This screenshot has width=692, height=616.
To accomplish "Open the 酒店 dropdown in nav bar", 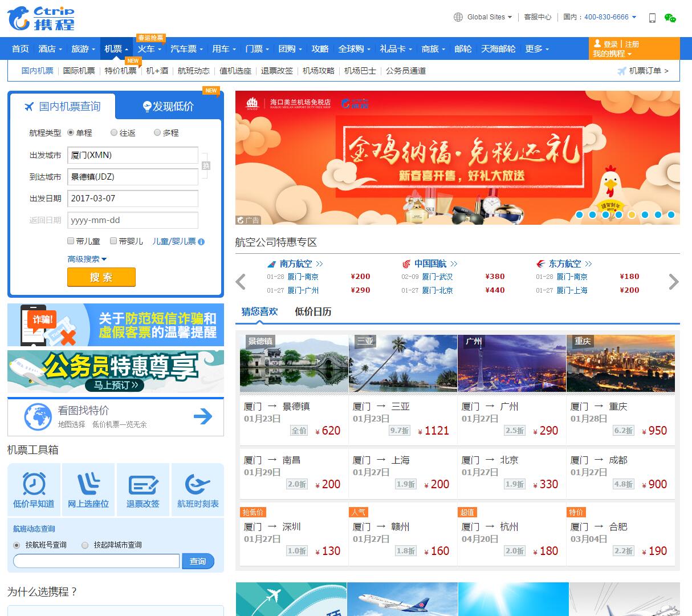I will 50,49.
